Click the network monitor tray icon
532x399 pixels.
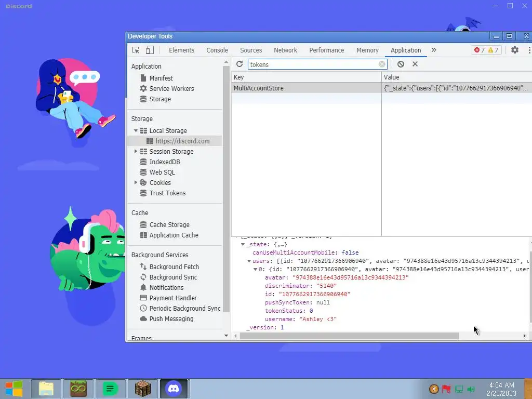pyautogui.click(x=459, y=389)
